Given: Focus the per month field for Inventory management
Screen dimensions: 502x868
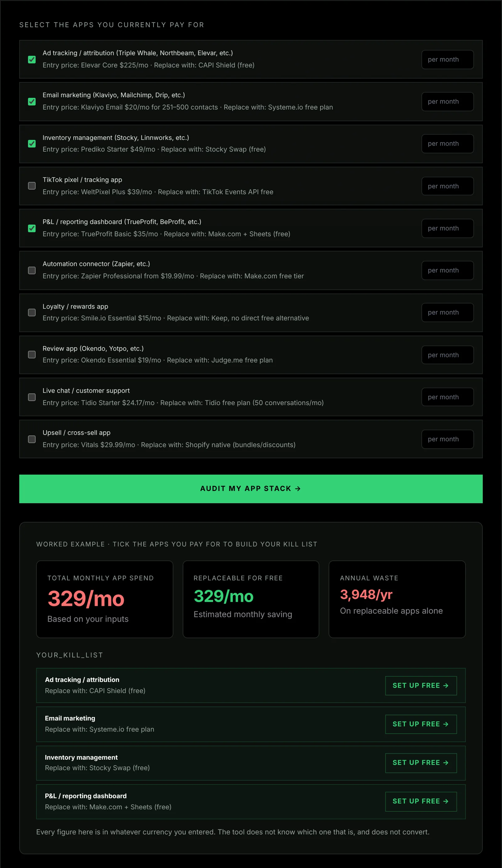Looking at the screenshot, I should point(447,144).
